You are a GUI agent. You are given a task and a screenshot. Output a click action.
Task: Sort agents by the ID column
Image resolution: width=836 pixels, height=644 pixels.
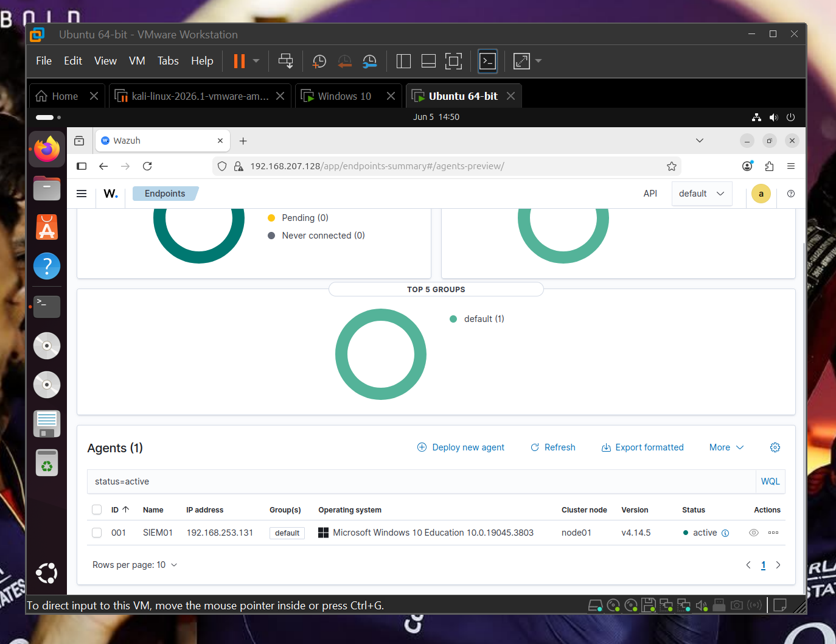[120, 509]
